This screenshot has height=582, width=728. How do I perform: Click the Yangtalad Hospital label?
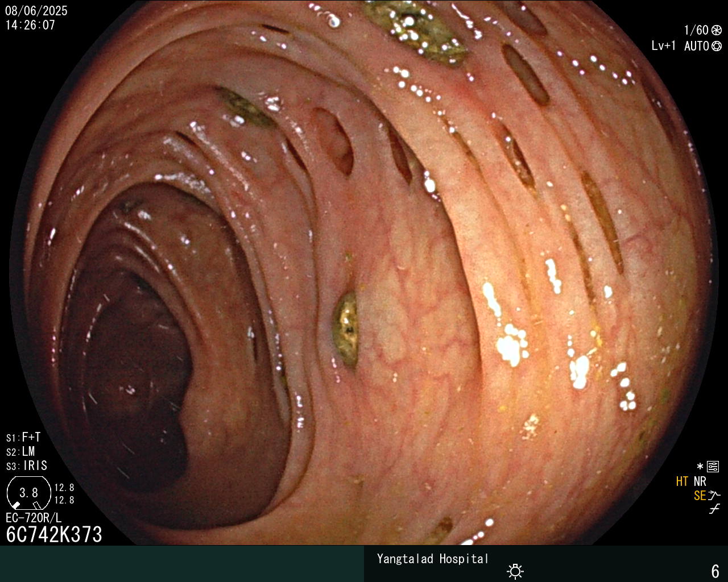pyautogui.click(x=433, y=559)
